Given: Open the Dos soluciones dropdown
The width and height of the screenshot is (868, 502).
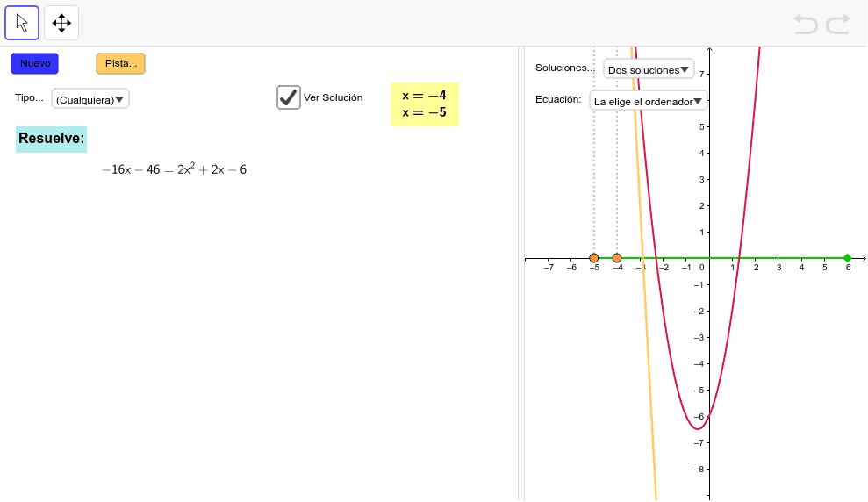Looking at the screenshot, I should pyautogui.click(x=649, y=69).
